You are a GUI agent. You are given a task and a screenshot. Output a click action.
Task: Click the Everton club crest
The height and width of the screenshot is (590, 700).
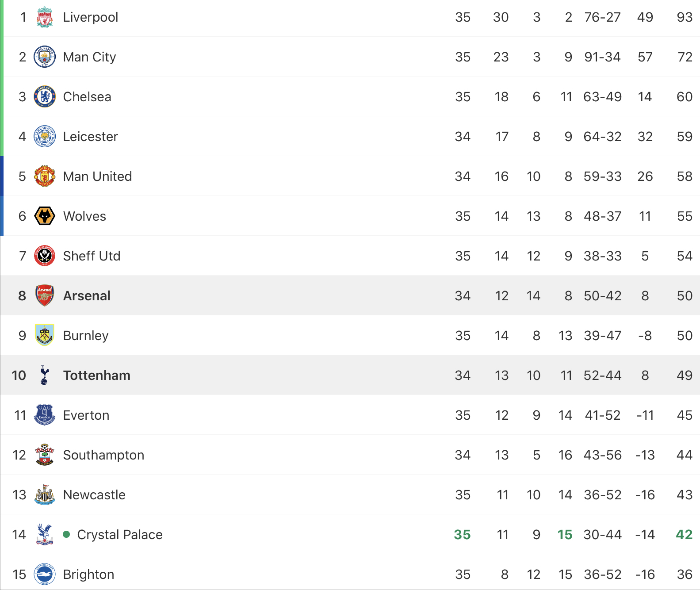45,415
